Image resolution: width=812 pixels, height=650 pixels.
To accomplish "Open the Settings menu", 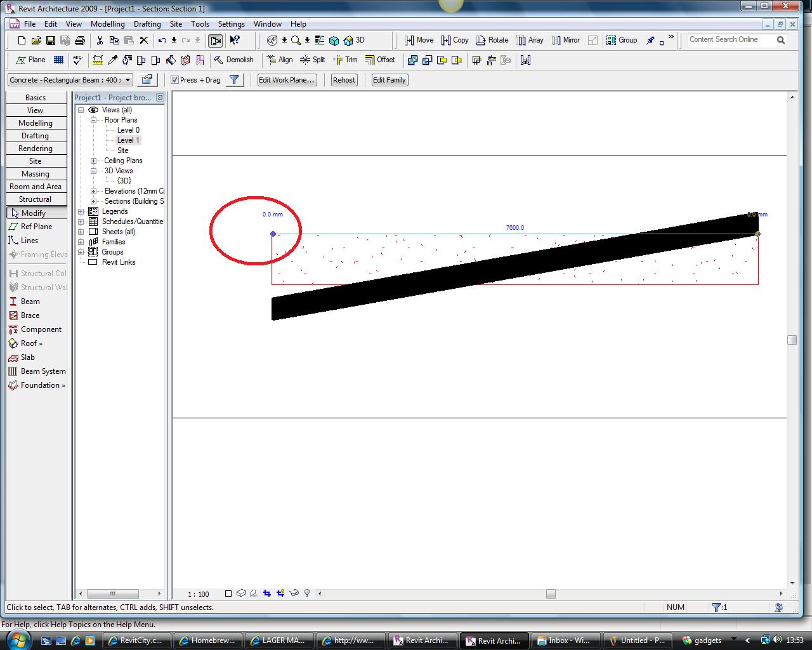I will 232,24.
